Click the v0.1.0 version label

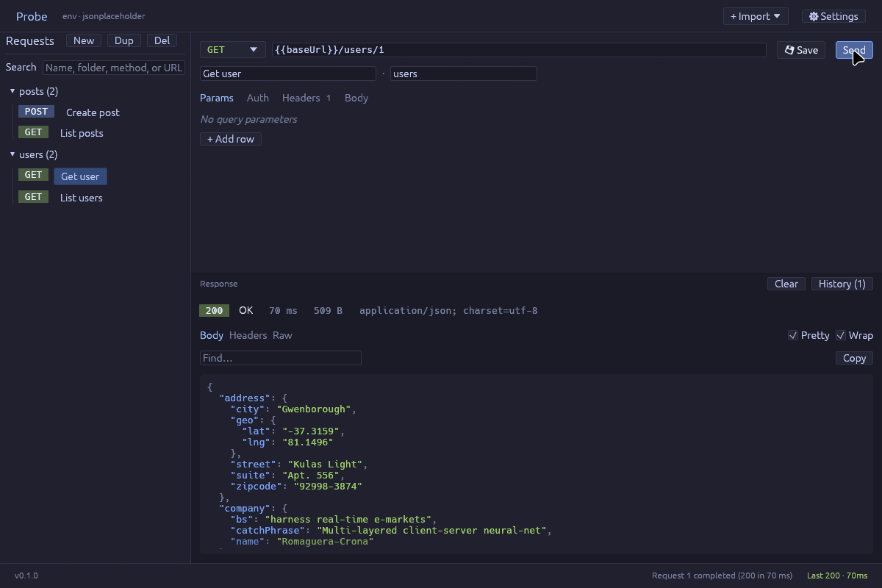[x=26, y=576]
